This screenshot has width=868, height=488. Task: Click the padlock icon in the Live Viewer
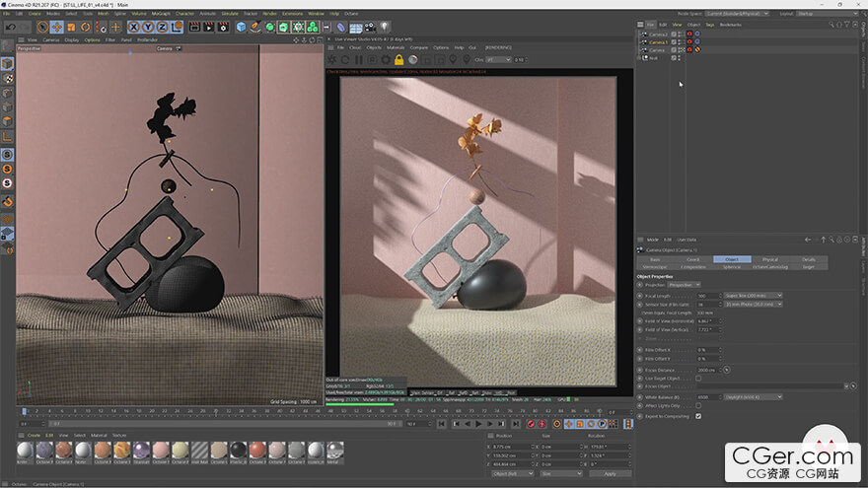point(398,60)
